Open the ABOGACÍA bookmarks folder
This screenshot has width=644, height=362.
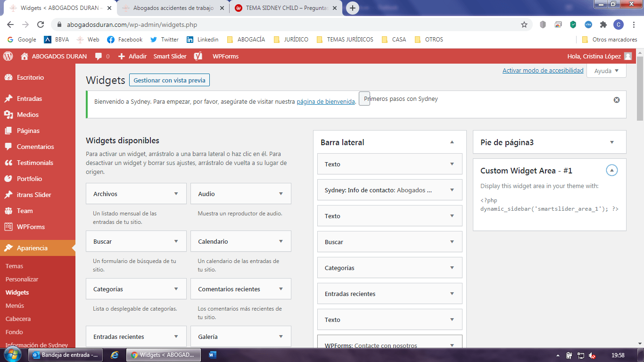tap(246, 40)
